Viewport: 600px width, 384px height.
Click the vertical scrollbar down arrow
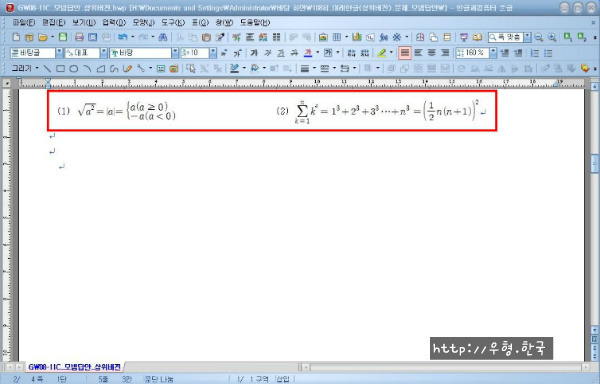[594, 330]
